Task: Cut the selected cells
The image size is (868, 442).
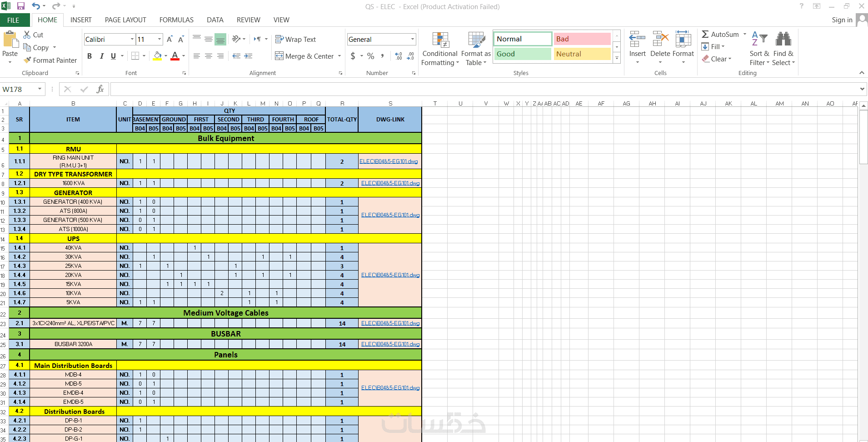Action: (x=33, y=35)
